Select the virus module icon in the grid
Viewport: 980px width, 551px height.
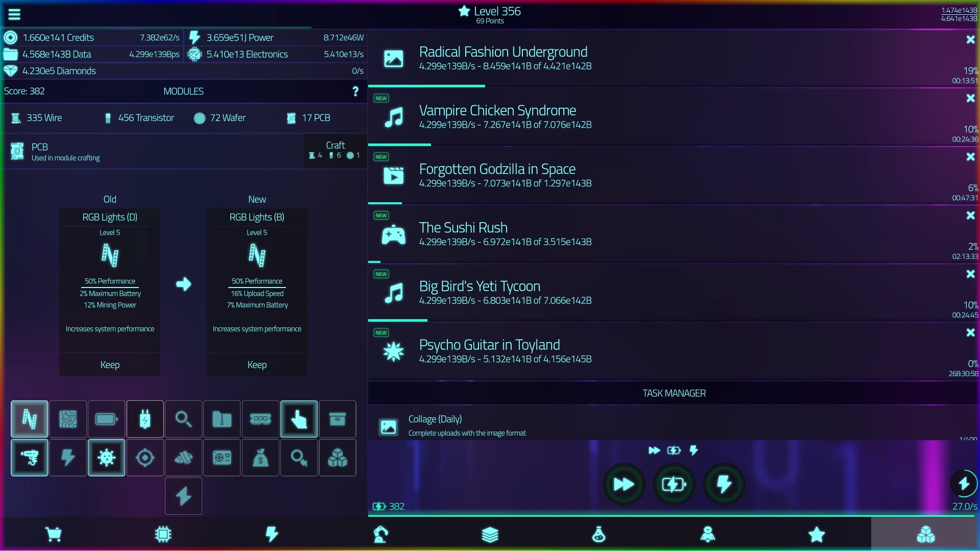click(107, 458)
